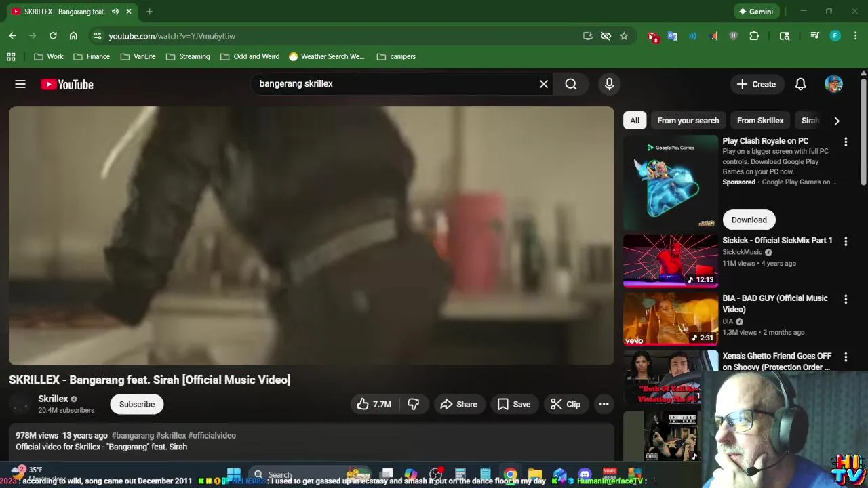This screenshot has height=488, width=868.
Task: Open more actions ellipsis under video
Action: (604, 404)
